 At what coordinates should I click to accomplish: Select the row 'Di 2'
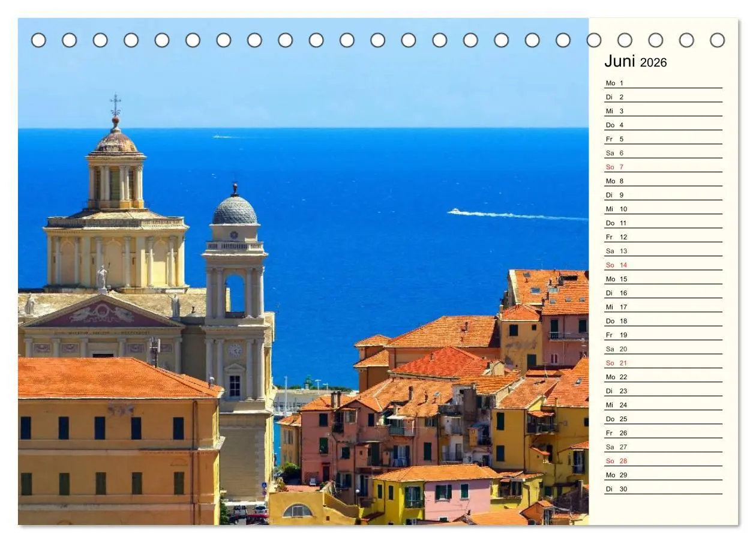[663, 97]
